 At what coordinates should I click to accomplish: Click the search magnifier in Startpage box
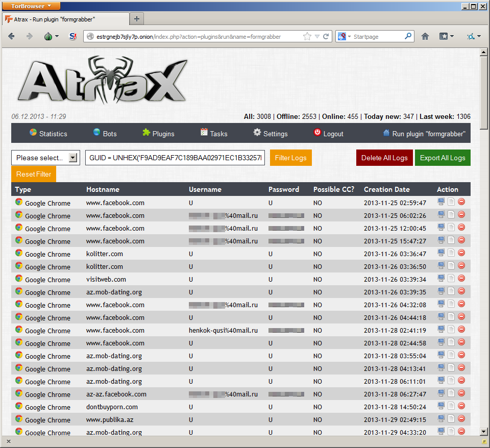point(408,37)
